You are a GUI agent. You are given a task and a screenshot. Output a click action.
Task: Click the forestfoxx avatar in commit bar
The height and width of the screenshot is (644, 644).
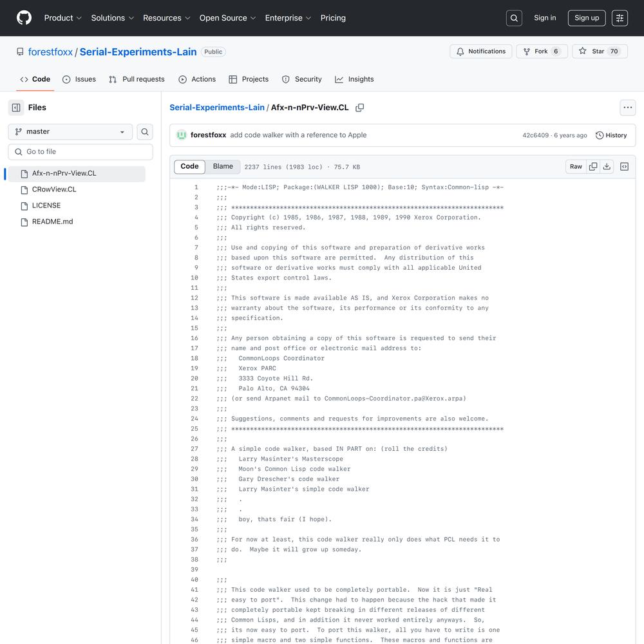[x=181, y=135]
